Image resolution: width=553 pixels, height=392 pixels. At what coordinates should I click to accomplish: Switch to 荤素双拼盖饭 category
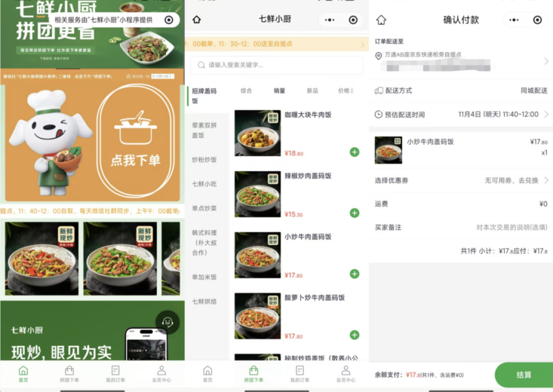pyautogui.click(x=204, y=130)
